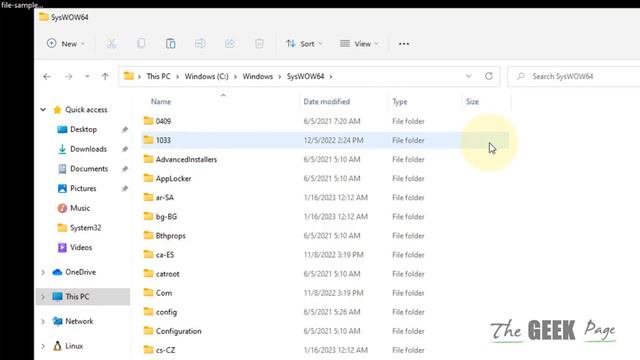
Task: Open Music in navigation pane
Action: coord(80,208)
